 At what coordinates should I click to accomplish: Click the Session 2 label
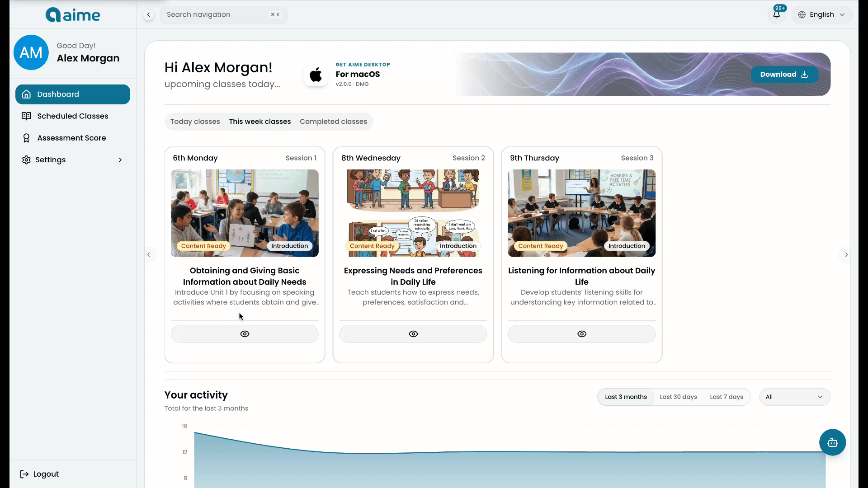pyautogui.click(x=469, y=158)
